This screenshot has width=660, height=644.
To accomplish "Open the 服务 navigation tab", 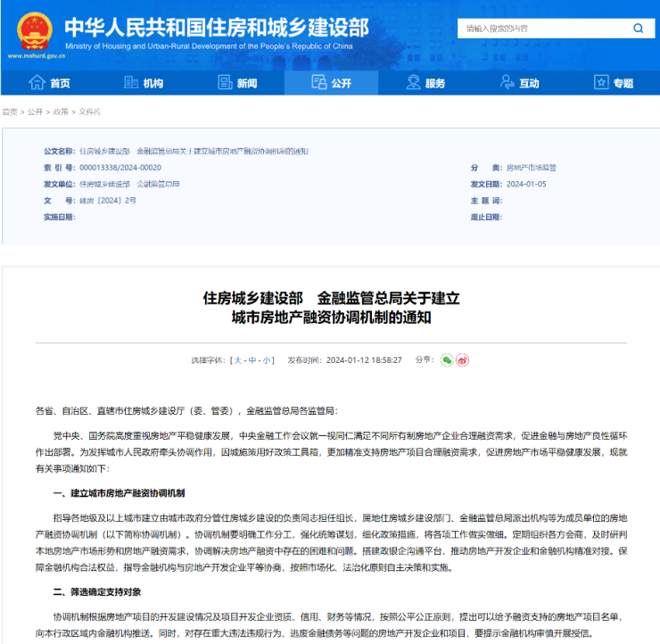I will point(425,83).
